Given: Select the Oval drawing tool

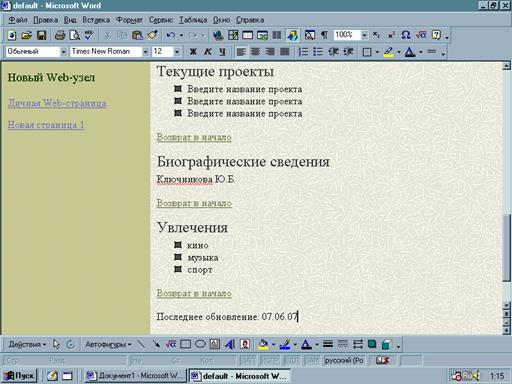Looking at the screenshot, I should click(200, 344).
